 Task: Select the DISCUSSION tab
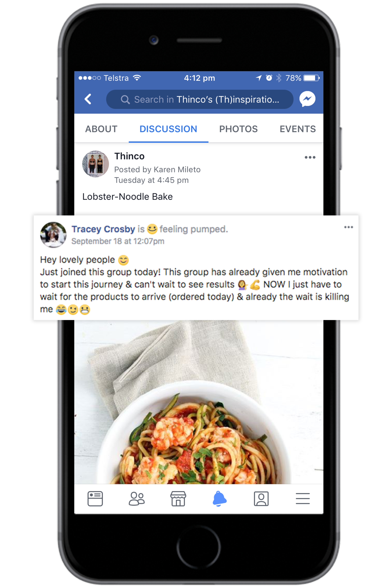(x=168, y=129)
